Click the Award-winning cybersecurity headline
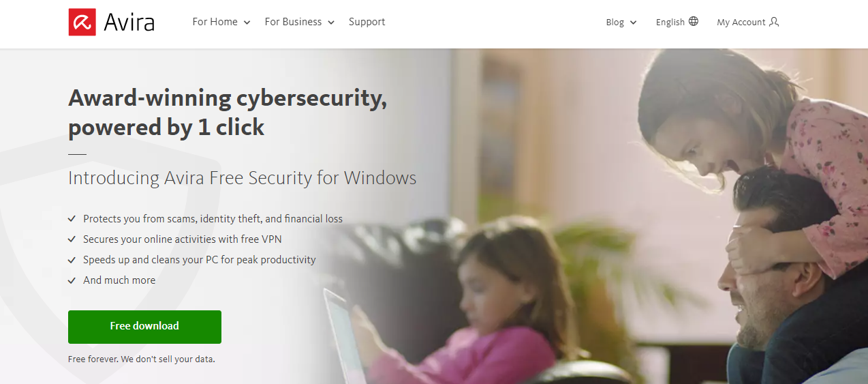868x384 pixels. [x=228, y=112]
